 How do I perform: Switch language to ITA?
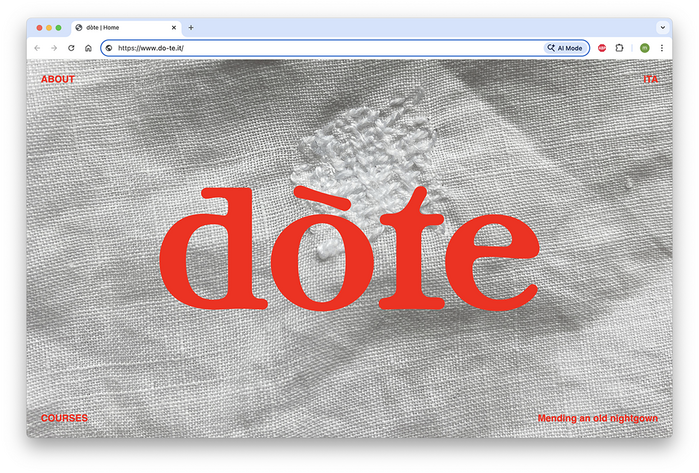tap(650, 78)
